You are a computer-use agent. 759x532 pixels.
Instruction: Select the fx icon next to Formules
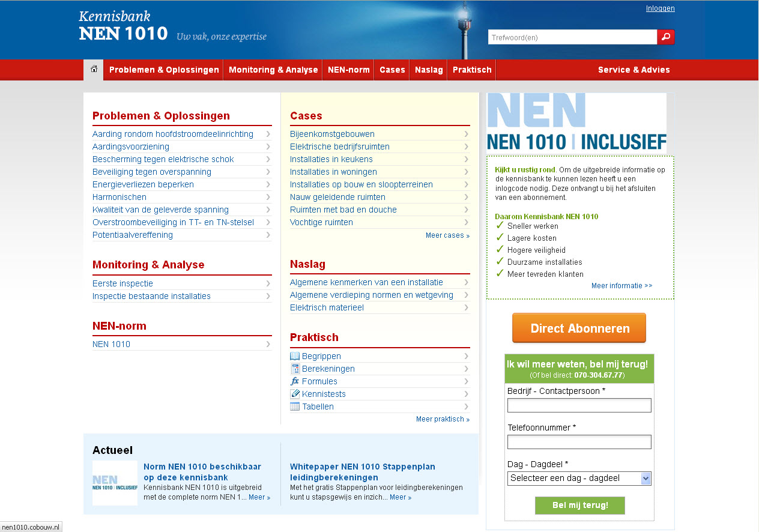[x=295, y=381]
